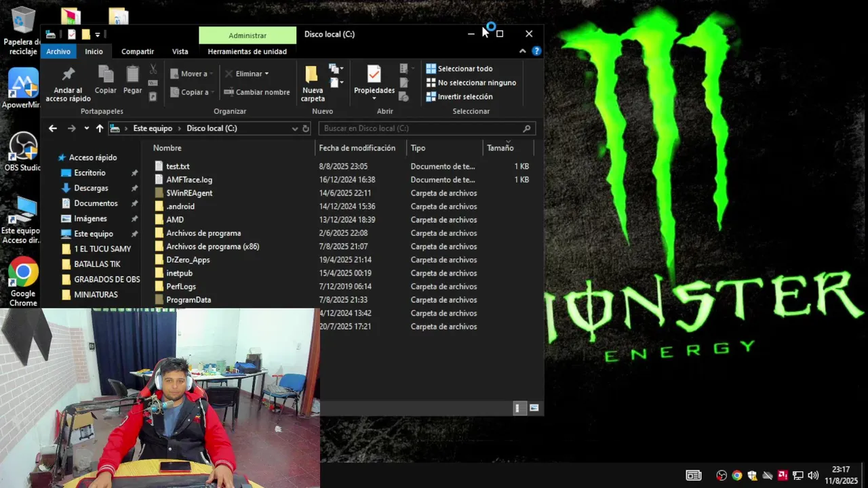Select Descargas in navigation pane

(x=91, y=188)
